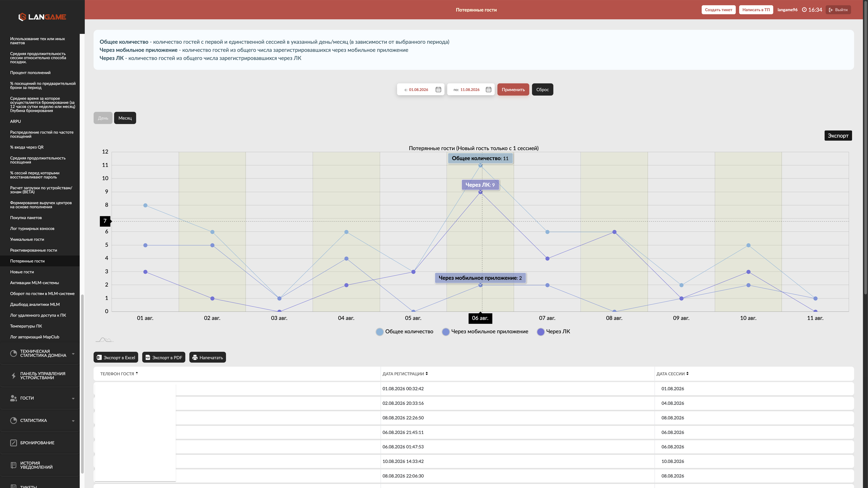Image resolution: width=868 pixels, height=488 pixels.
Task: Toggle Через мобильное приложение legend series
Action: tap(485, 332)
